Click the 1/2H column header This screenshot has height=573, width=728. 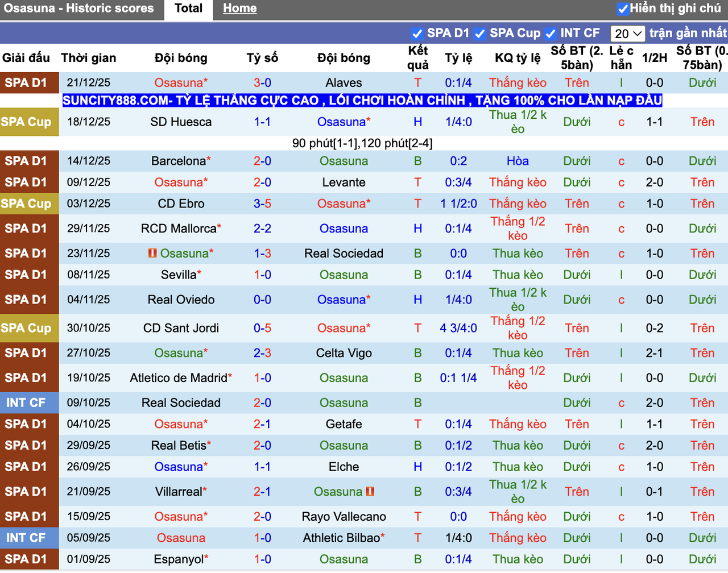tap(655, 58)
